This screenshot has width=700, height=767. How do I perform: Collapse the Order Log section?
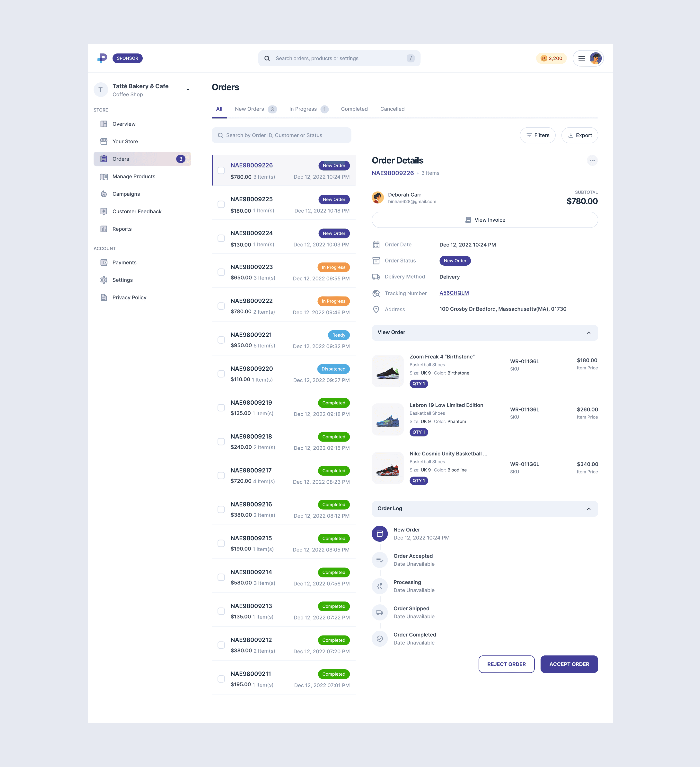click(588, 509)
